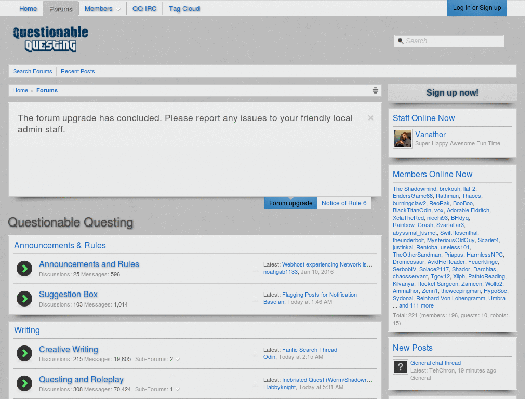Open Reinhard Von Lohengramm's profile
This screenshot has height=399, width=532.
tap(450, 299)
